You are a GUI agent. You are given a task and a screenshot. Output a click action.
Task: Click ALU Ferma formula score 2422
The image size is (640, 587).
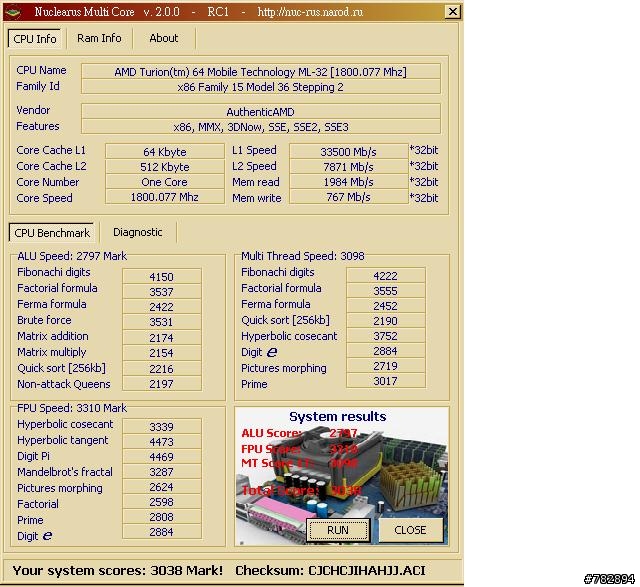coord(162,307)
